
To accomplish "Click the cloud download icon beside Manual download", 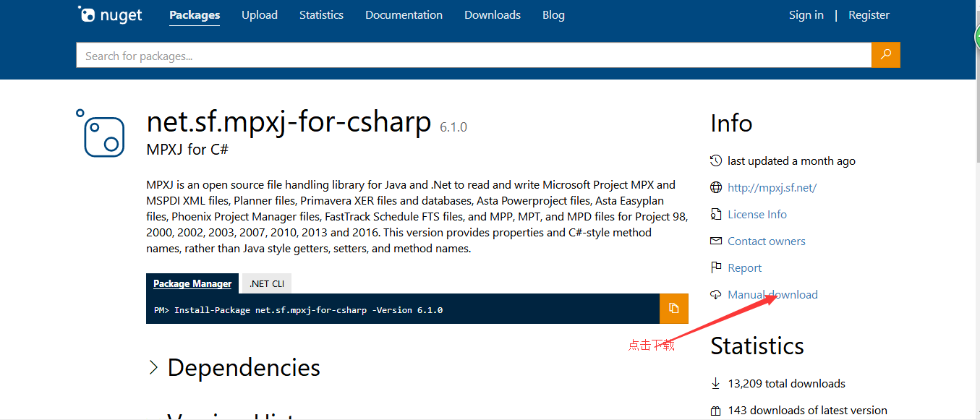I will click(716, 295).
